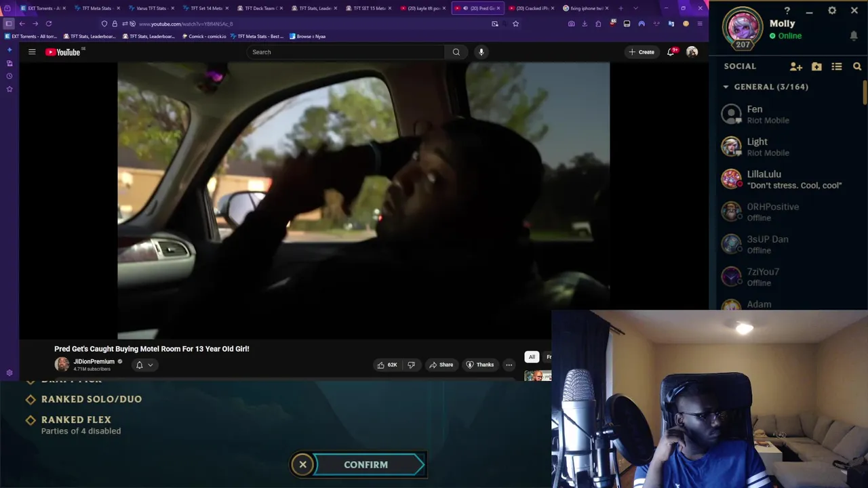Open the friends list view options icon
The image size is (868, 488).
(837, 66)
